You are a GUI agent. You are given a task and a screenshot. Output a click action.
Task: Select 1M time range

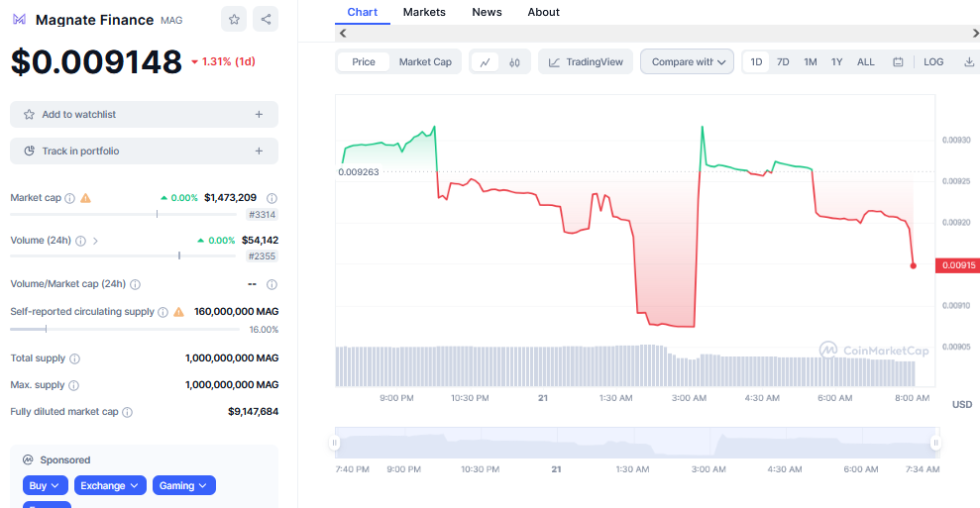point(811,61)
